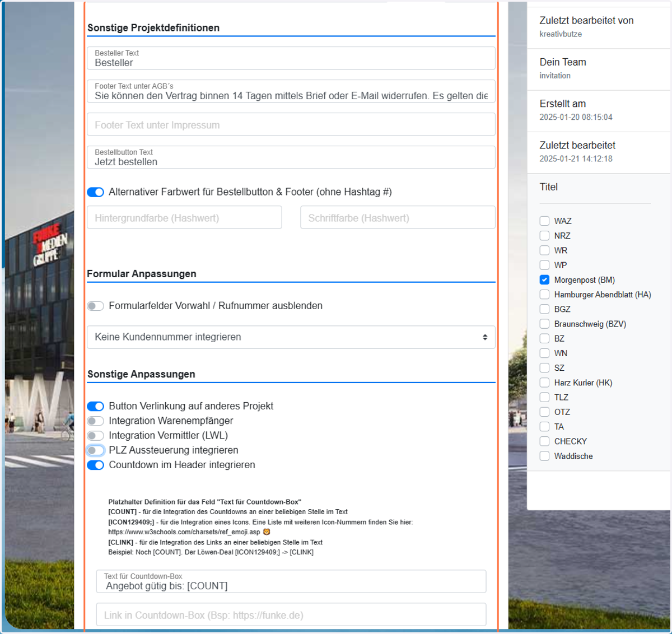Click the Bestellbutton Text field
The image size is (672, 634).
[x=291, y=157]
